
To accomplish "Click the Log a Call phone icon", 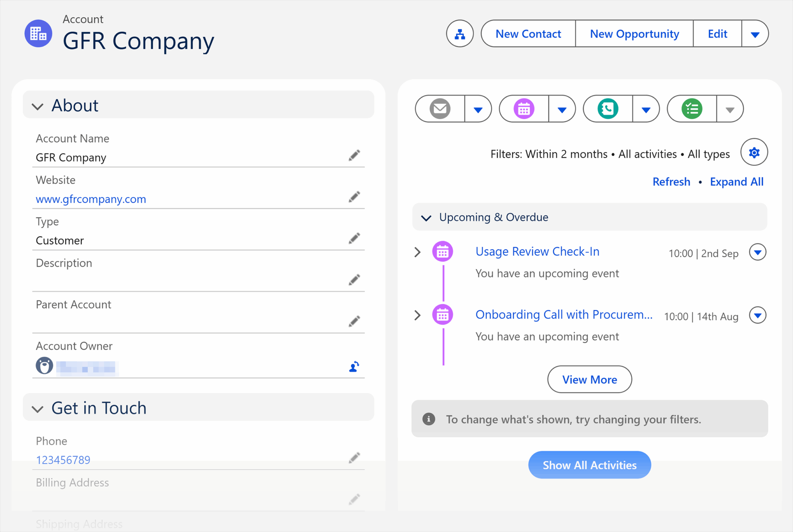I will click(x=608, y=109).
